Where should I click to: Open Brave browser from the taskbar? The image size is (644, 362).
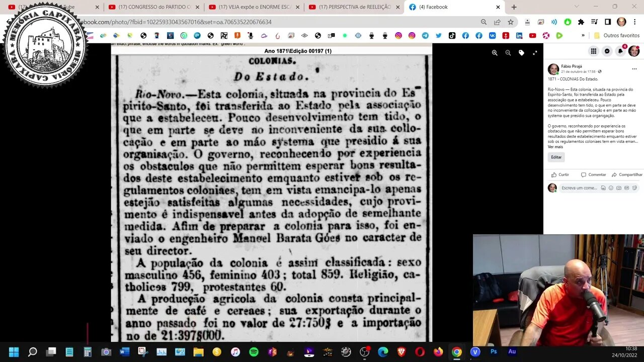click(401, 352)
